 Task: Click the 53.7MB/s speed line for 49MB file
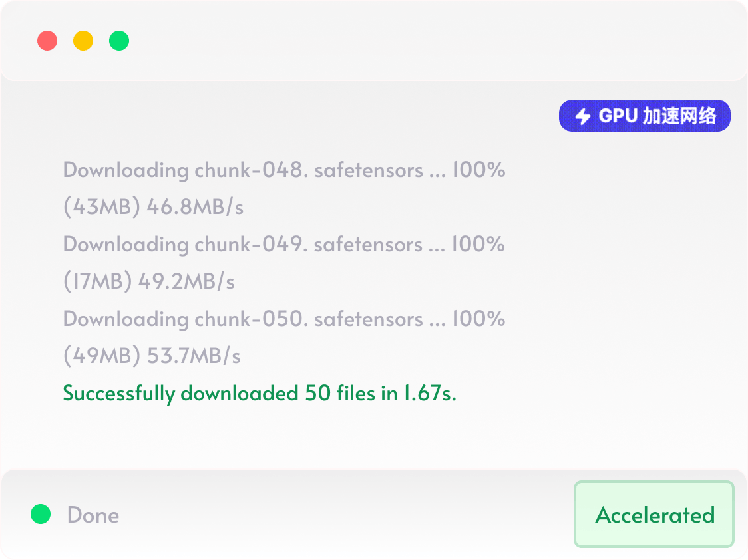[x=152, y=356]
